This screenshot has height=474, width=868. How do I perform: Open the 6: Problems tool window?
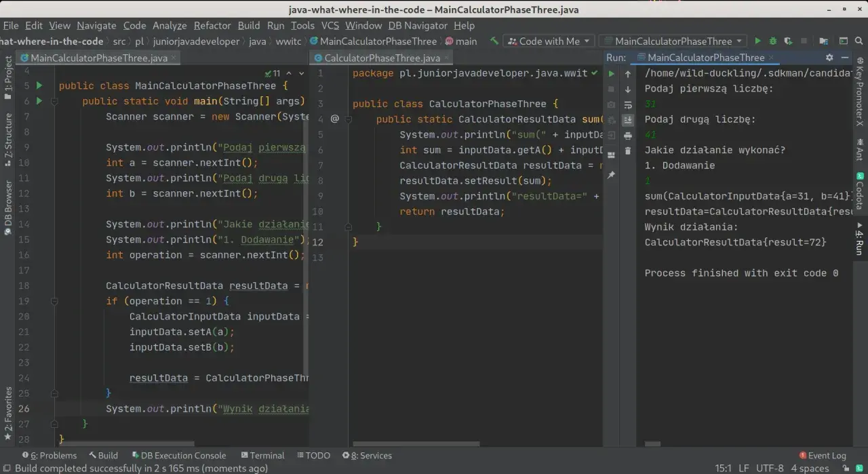pos(50,456)
